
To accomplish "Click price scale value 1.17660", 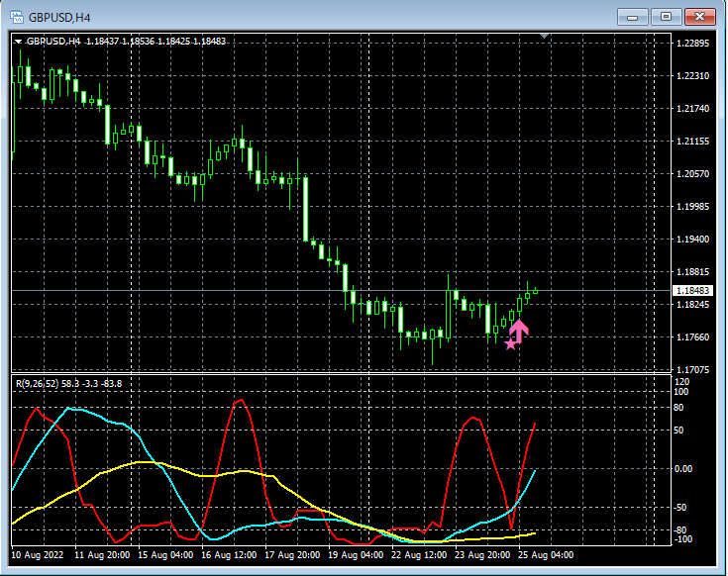I will click(692, 337).
